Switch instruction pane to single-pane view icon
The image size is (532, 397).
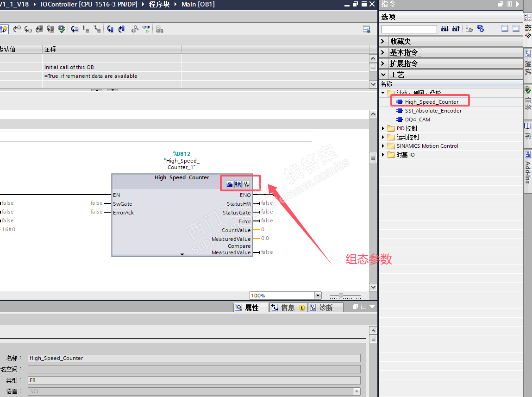(505, 29)
